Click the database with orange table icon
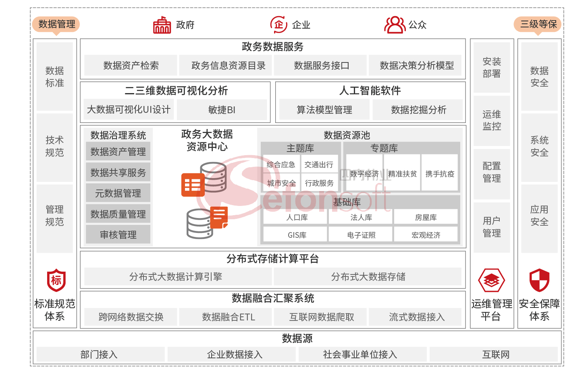The height and width of the screenshot is (374, 588). coord(204,179)
